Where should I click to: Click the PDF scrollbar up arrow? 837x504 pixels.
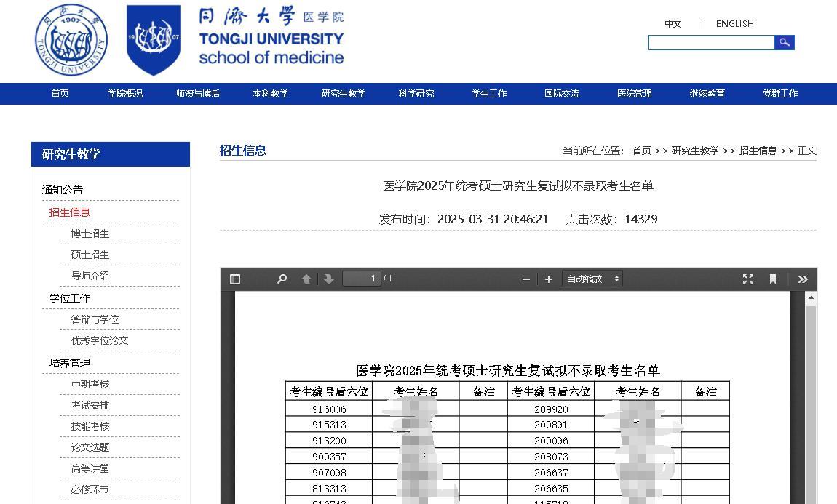[x=811, y=297]
